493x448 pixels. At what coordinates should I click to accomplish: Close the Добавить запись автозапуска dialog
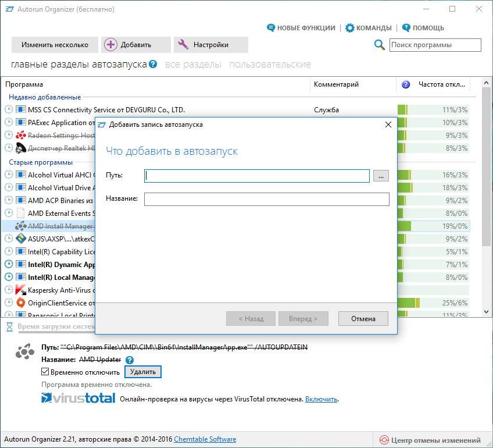pos(388,125)
